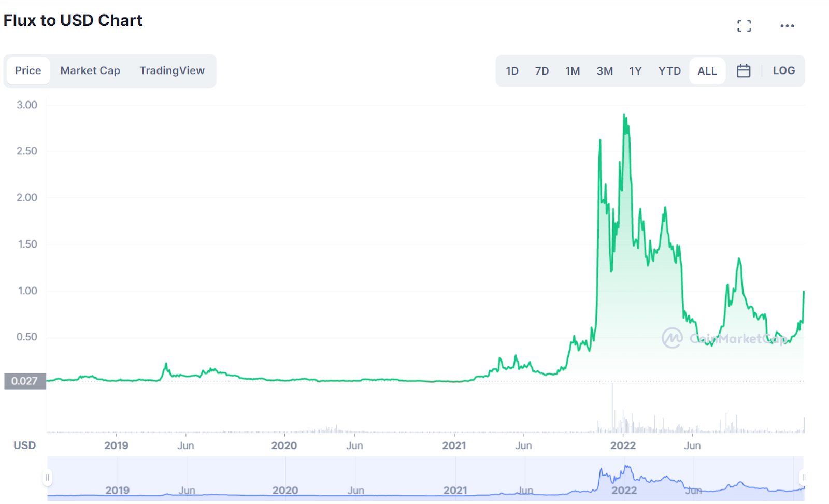
Task: Open the fullscreen chart view icon
Action: point(744,26)
